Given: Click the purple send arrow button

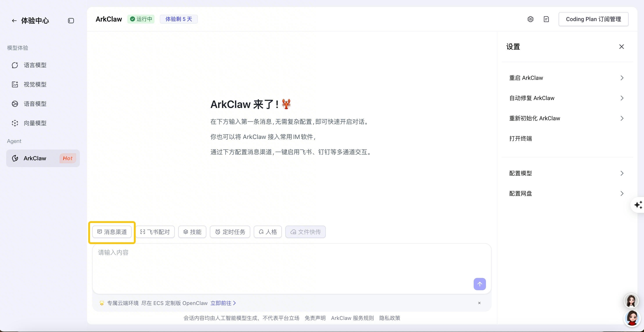Looking at the screenshot, I should pos(480,284).
